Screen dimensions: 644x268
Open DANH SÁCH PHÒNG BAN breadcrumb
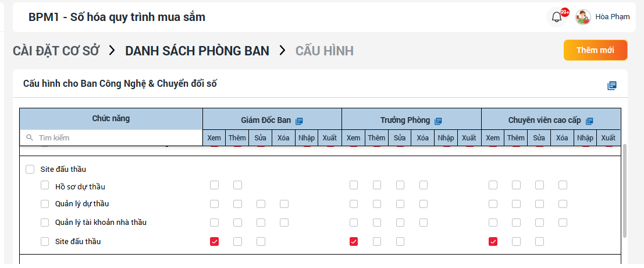[x=197, y=51]
